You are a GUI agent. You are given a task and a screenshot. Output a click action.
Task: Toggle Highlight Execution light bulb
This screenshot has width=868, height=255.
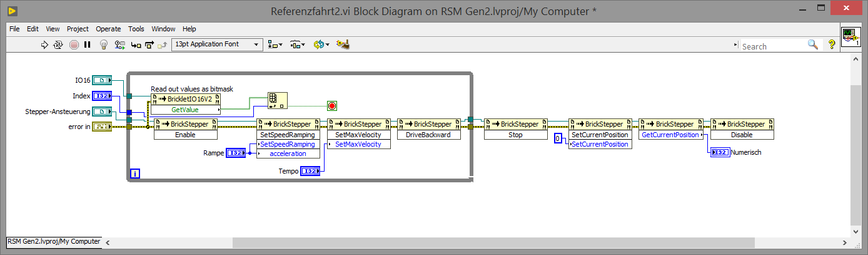coord(104,44)
